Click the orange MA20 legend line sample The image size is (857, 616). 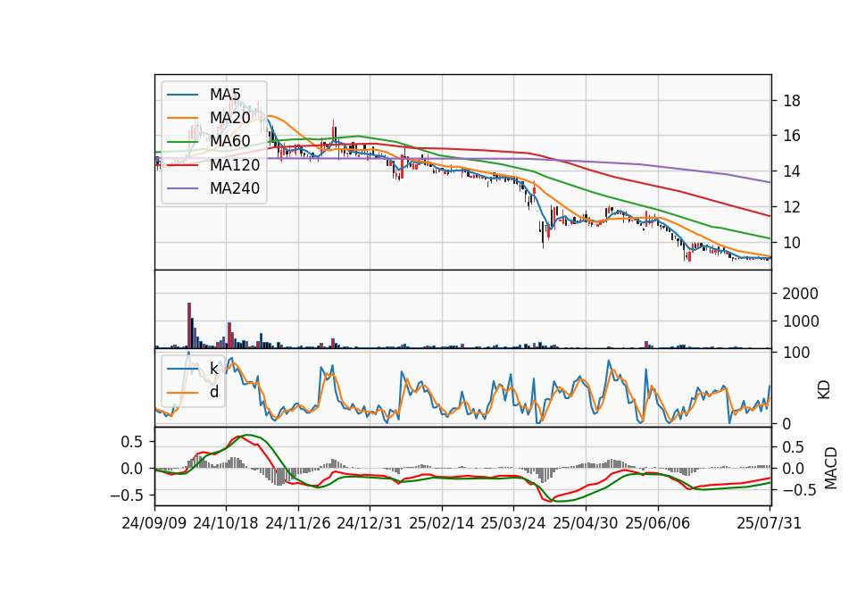tap(182, 118)
